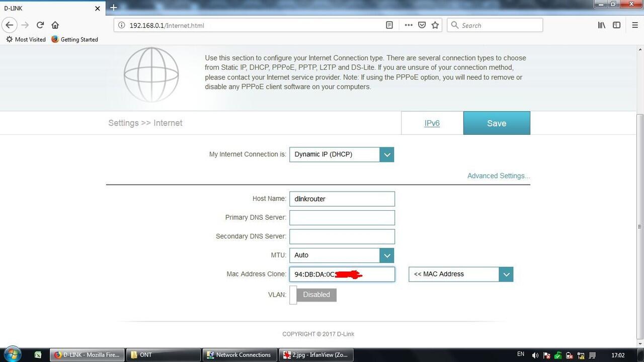Open the speaker icon in the system tray
The height and width of the screenshot is (362, 644).
535,355
